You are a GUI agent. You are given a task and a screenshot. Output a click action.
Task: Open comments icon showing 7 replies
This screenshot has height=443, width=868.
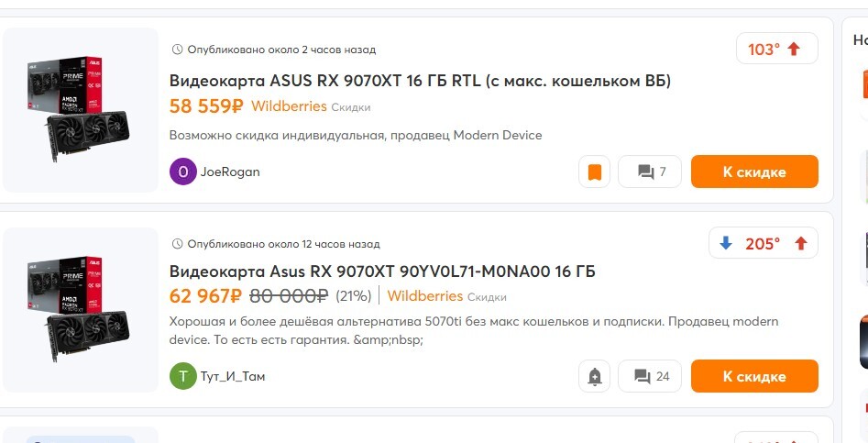coord(650,172)
